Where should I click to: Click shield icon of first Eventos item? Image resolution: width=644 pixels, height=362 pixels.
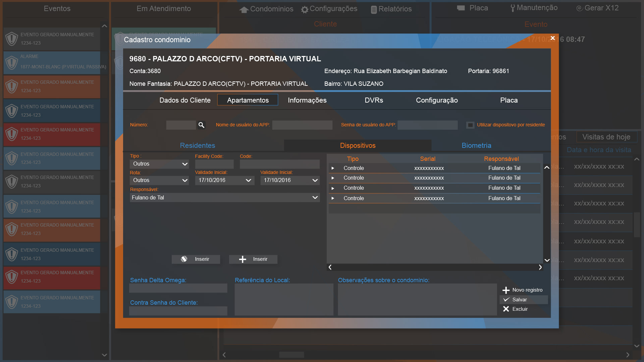(12, 39)
